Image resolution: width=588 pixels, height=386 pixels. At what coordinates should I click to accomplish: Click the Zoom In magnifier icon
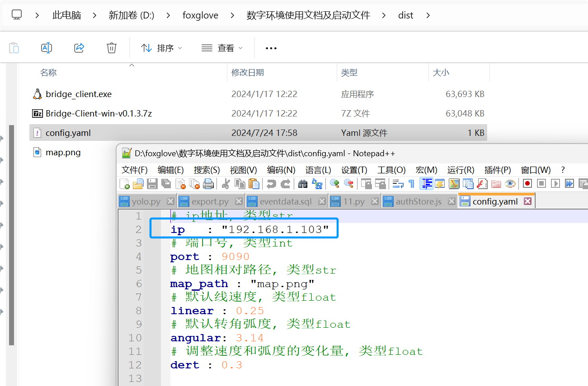coord(334,184)
